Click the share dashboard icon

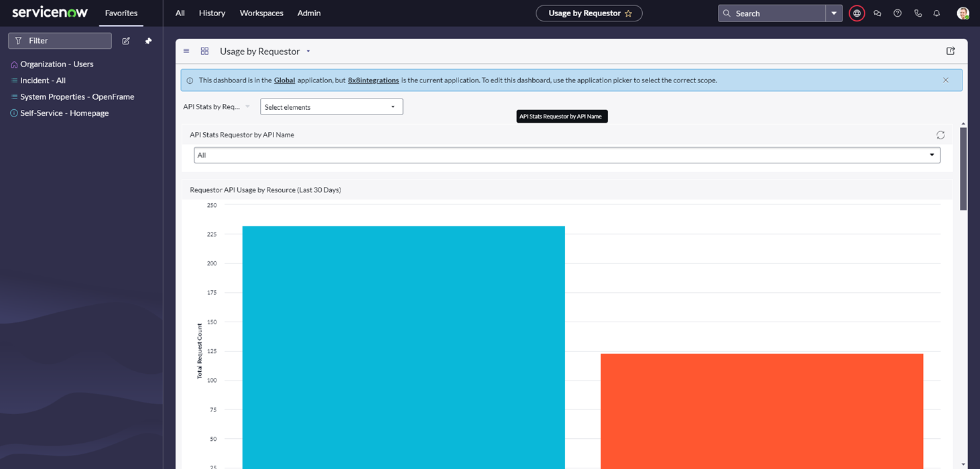[x=951, y=51]
